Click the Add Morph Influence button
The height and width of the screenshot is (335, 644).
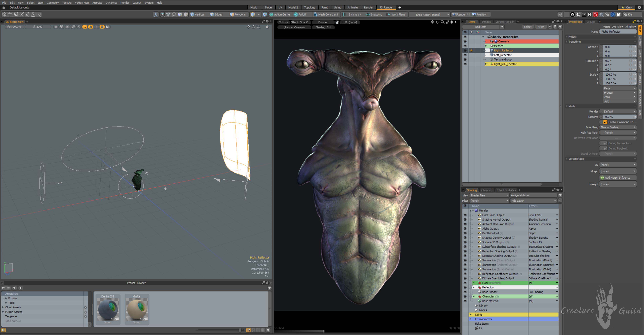(618, 178)
